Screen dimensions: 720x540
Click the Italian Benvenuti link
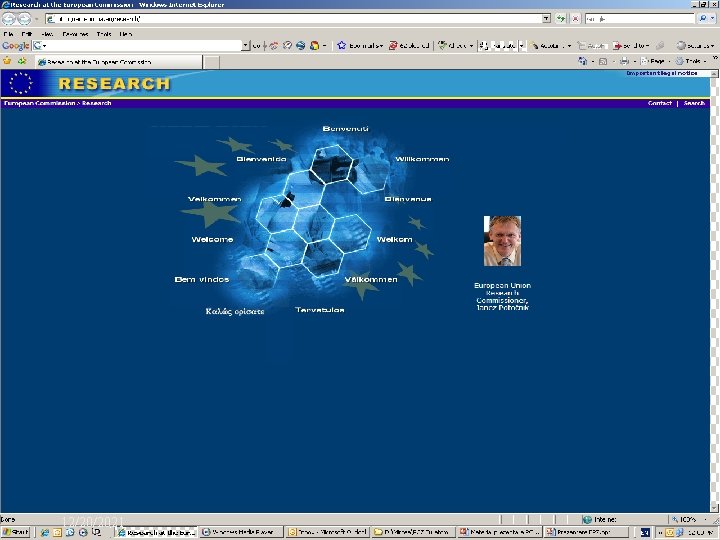click(x=345, y=129)
